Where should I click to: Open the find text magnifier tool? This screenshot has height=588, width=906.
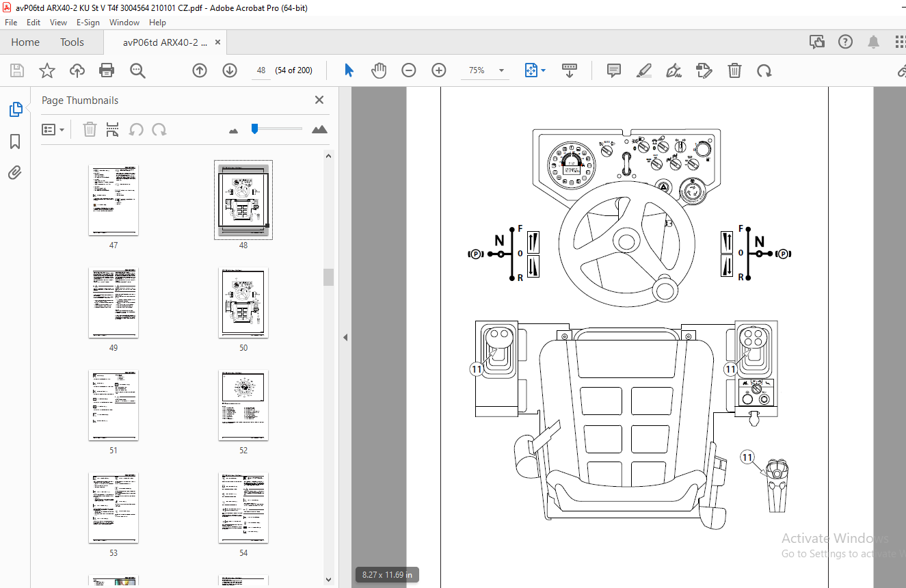(x=137, y=70)
